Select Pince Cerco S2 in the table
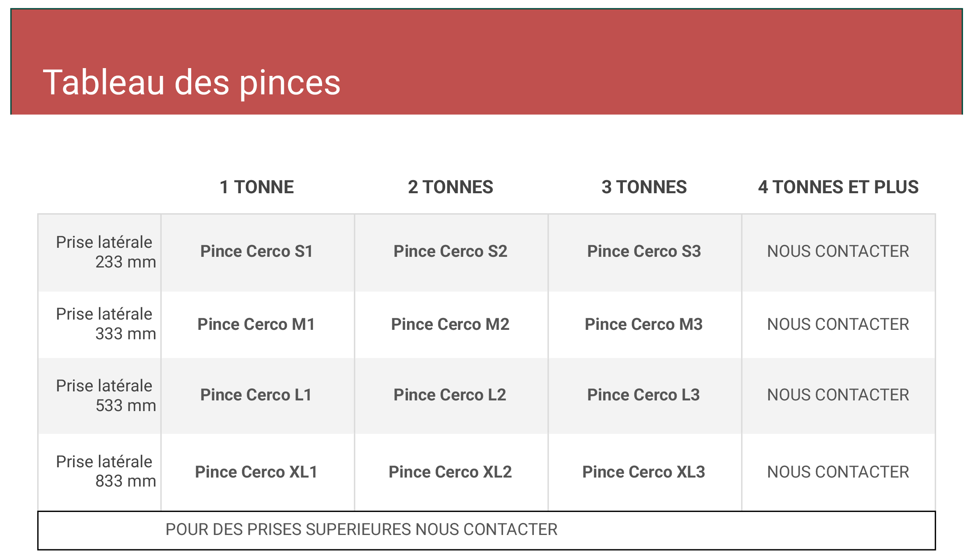This screenshot has width=970, height=560. pyautogui.click(x=451, y=251)
